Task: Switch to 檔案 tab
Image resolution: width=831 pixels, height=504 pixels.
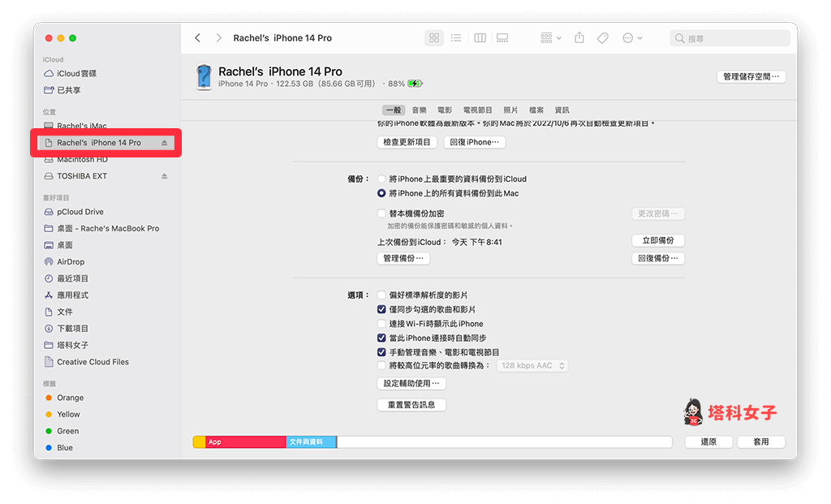Action: (x=536, y=110)
